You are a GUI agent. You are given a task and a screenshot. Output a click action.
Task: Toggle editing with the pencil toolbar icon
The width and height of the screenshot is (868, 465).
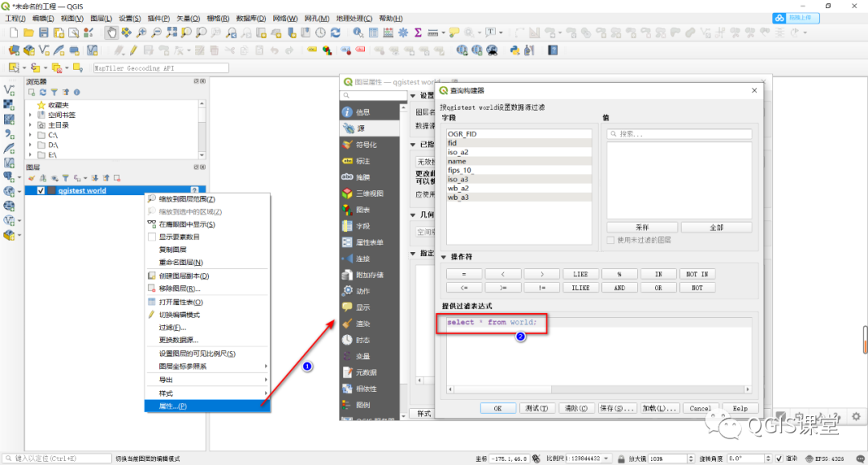point(133,51)
